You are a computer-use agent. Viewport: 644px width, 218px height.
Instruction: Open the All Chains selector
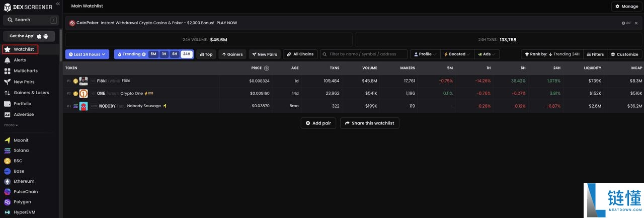(300, 54)
